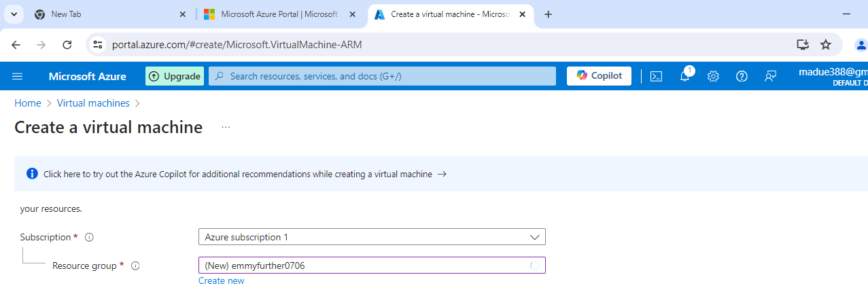Open the Feedback icon in the header

[770, 76]
